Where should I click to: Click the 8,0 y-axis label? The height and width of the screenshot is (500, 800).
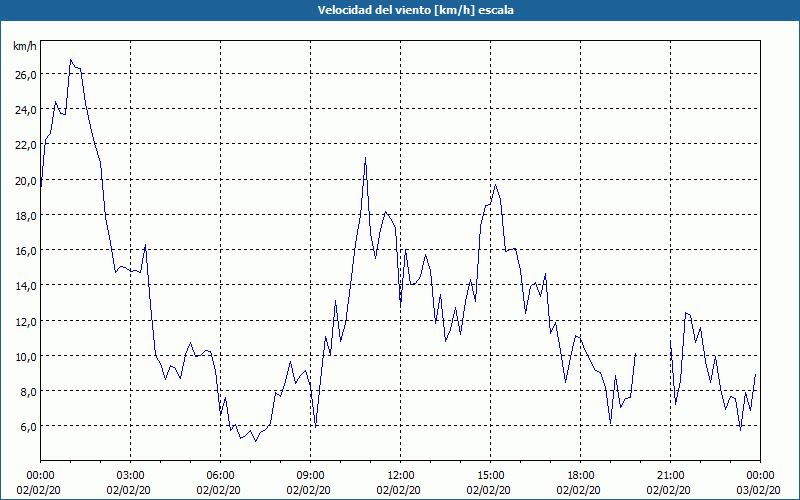click(x=29, y=392)
